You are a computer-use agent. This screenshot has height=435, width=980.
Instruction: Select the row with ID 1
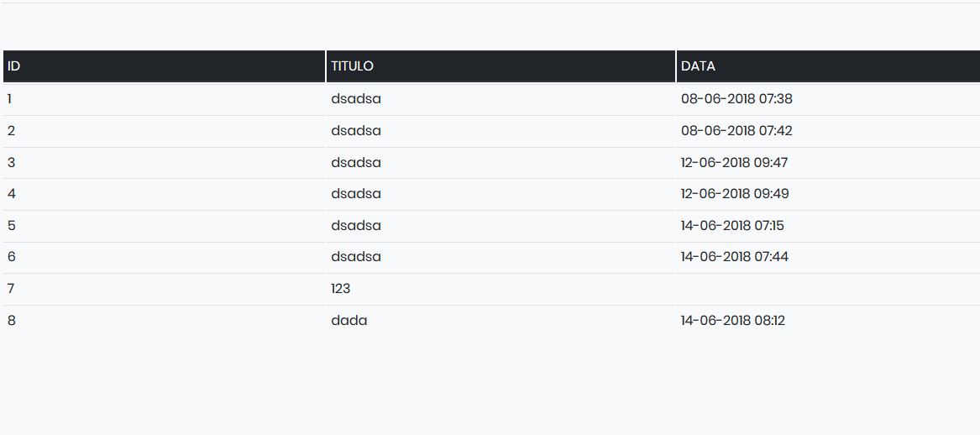(491, 99)
